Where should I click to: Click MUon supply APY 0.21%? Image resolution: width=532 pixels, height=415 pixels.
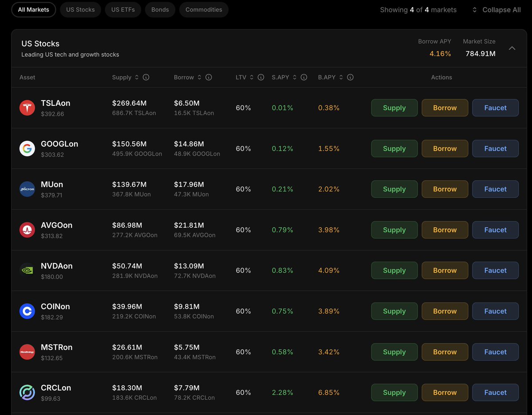click(x=282, y=189)
